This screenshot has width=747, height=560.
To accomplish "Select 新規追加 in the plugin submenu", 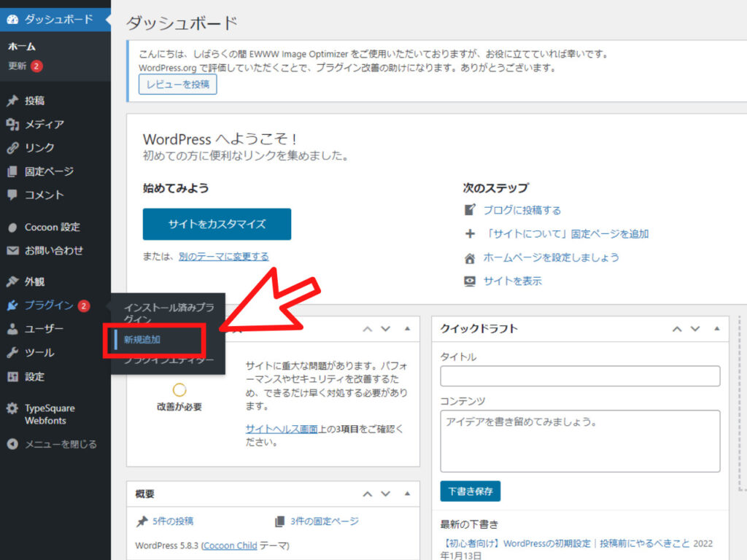I will 142,340.
